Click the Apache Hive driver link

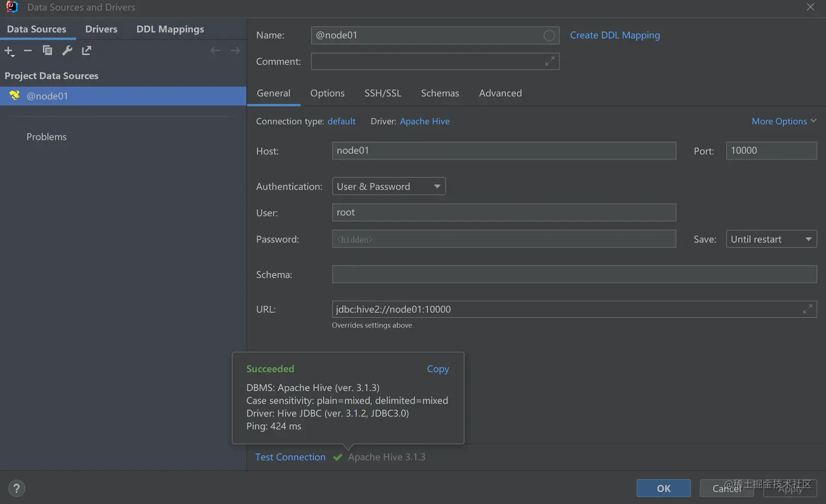point(424,121)
